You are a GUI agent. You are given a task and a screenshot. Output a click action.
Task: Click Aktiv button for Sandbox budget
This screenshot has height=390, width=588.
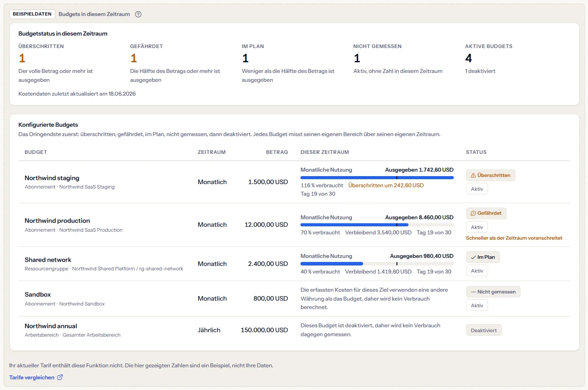tap(477, 306)
